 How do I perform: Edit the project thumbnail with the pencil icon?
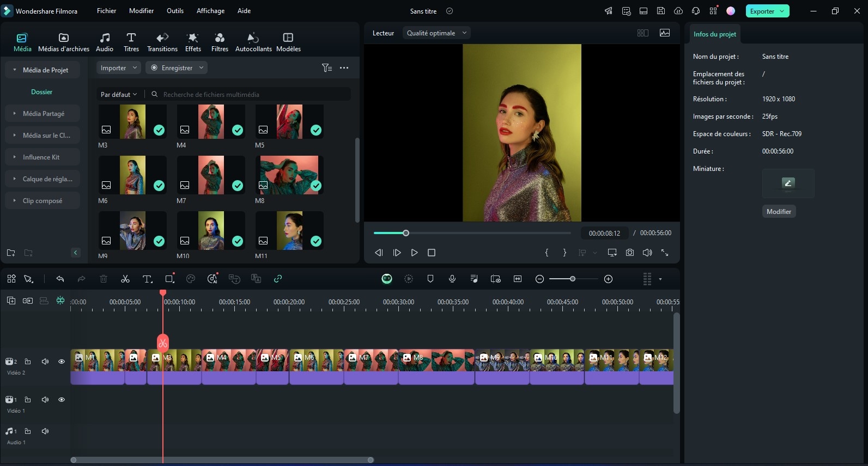pos(788,183)
